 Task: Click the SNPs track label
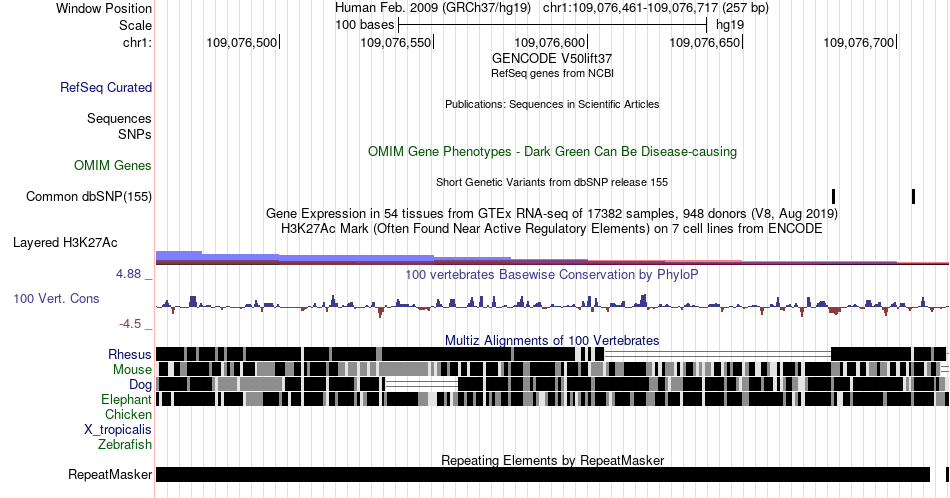135,134
